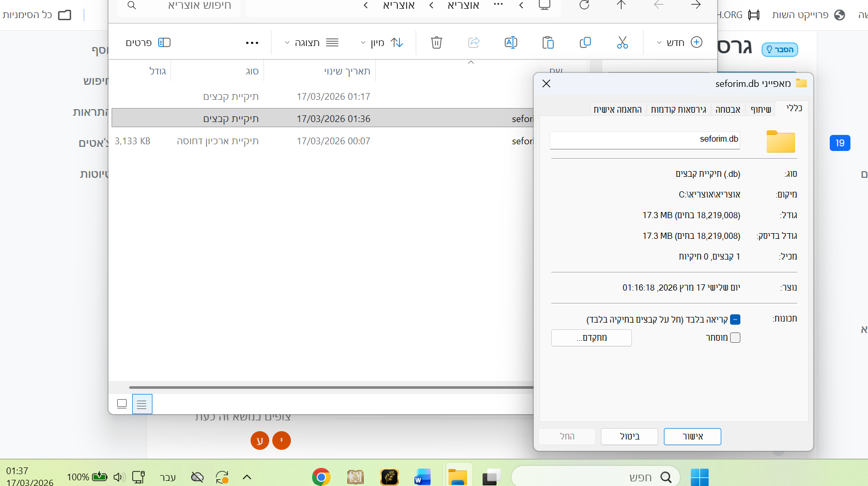The image size is (868, 486).
Task: Click the Task View taskbar icon
Action: pyautogui.click(x=491, y=477)
